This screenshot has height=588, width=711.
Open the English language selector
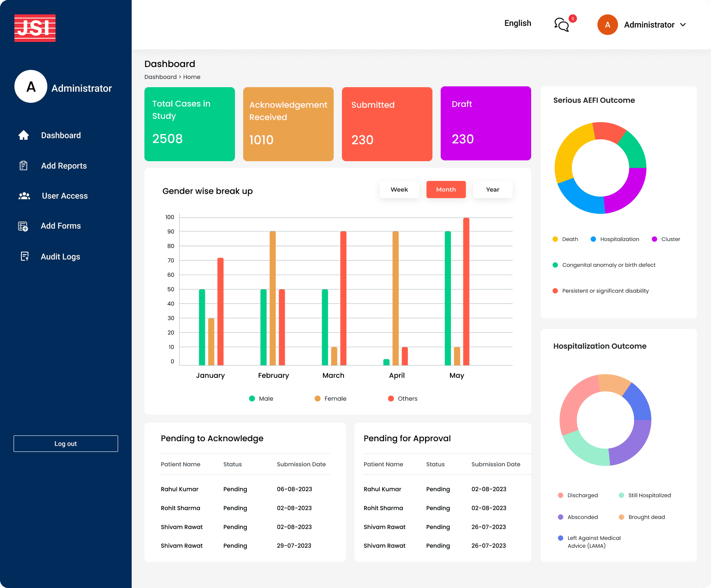click(x=518, y=23)
